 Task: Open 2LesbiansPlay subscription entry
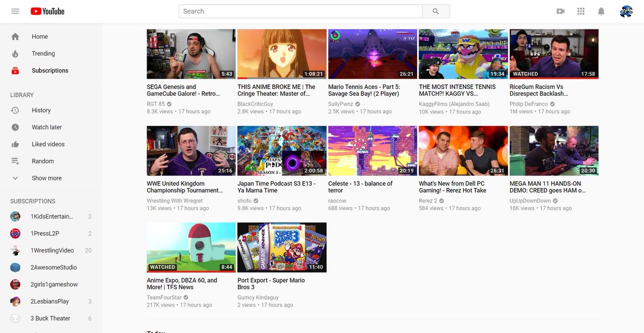[51, 301]
